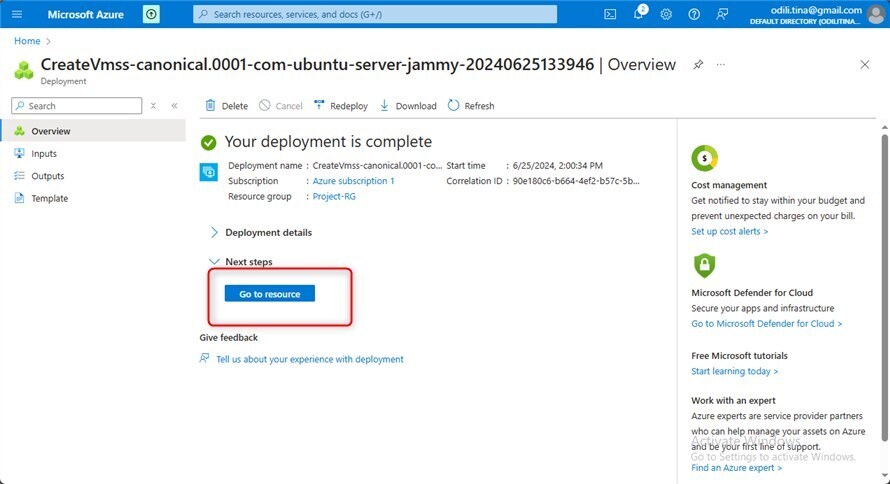Click the right panel vertical scrollbar
This screenshot has width=890, height=484.
tap(884, 287)
